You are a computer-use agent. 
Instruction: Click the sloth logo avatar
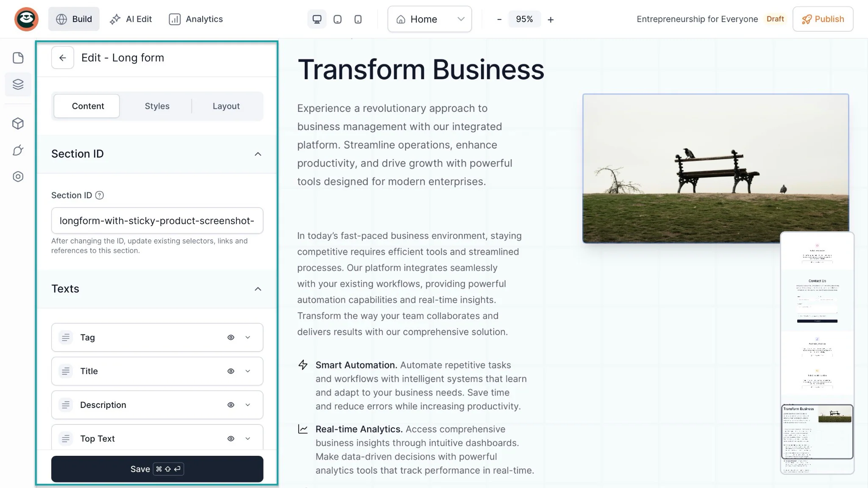pos(26,19)
